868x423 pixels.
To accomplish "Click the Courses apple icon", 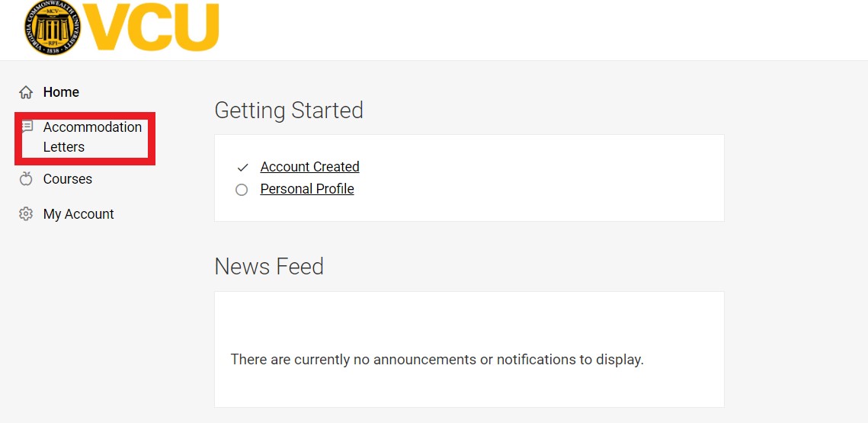I will click(x=26, y=179).
